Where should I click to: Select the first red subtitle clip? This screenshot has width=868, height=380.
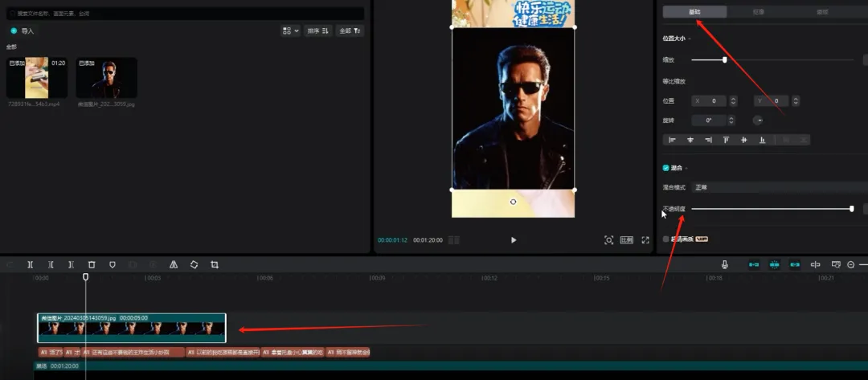coord(51,352)
